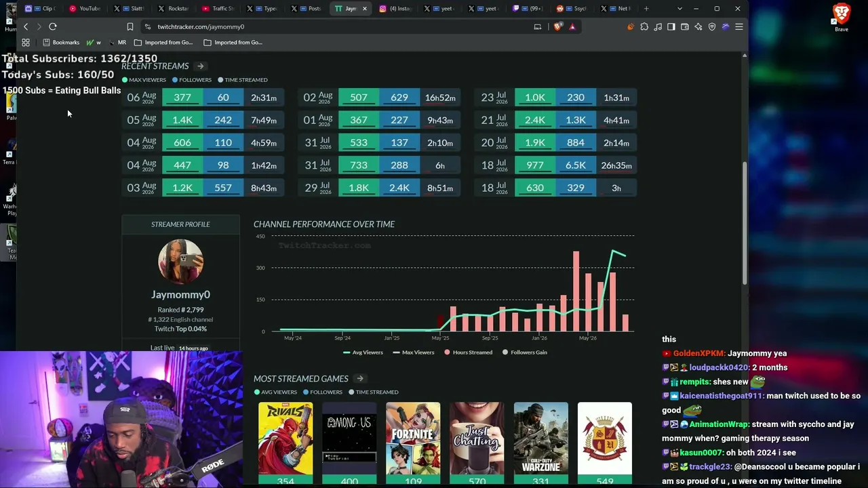Click the AnimationWrap chat username
Screen dimensions: 868x488
(719, 424)
